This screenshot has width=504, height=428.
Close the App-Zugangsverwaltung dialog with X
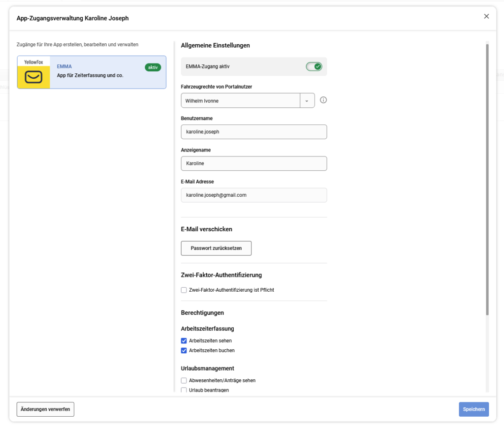pyautogui.click(x=486, y=16)
